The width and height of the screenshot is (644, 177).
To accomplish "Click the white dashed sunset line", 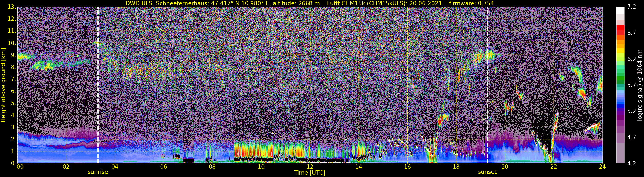I will coord(487,85).
